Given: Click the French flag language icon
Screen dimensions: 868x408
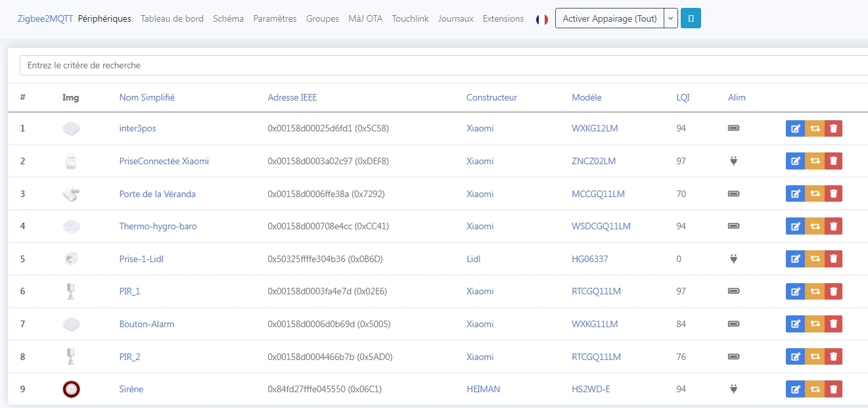Looking at the screenshot, I should point(542,19).
